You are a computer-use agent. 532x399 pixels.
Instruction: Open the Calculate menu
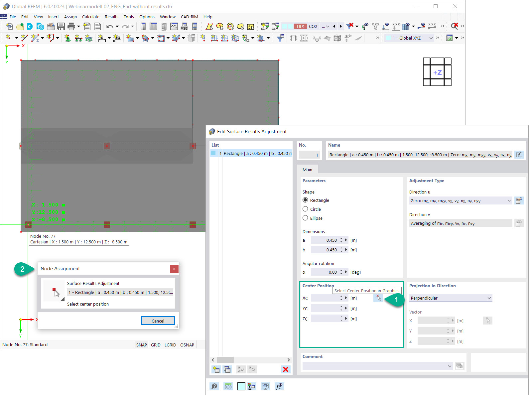[x=91, y=17]
